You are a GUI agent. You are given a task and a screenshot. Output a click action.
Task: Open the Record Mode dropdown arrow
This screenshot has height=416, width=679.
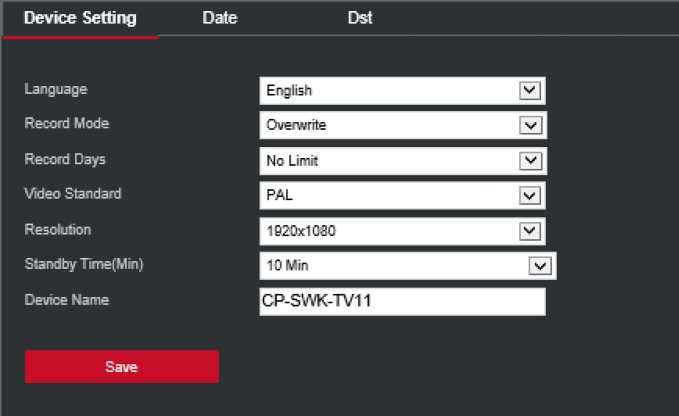tap(530, 126)
